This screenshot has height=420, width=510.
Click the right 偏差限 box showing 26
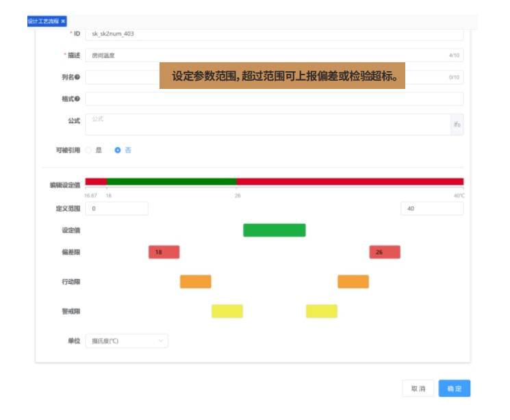pyautogui.click(x=384, y=252)
